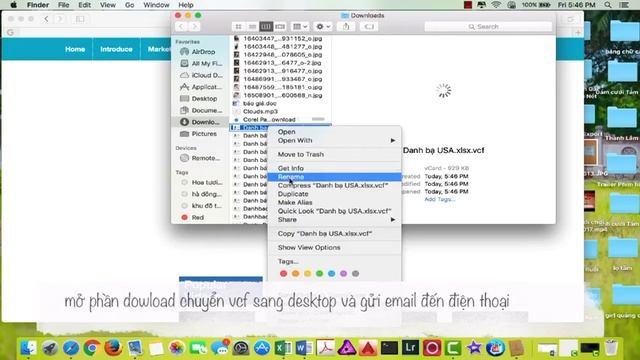
Task: Choose Move to Trash in context menu
Action: [334, 154]
